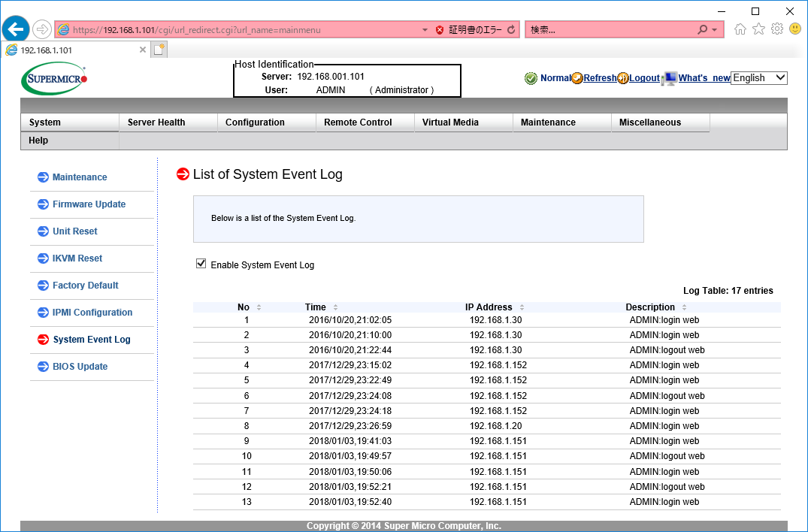Image resolution: width=808 pixels, height=532 pixels.
Task: Open the English language dropdown
Action: (759, 77)
